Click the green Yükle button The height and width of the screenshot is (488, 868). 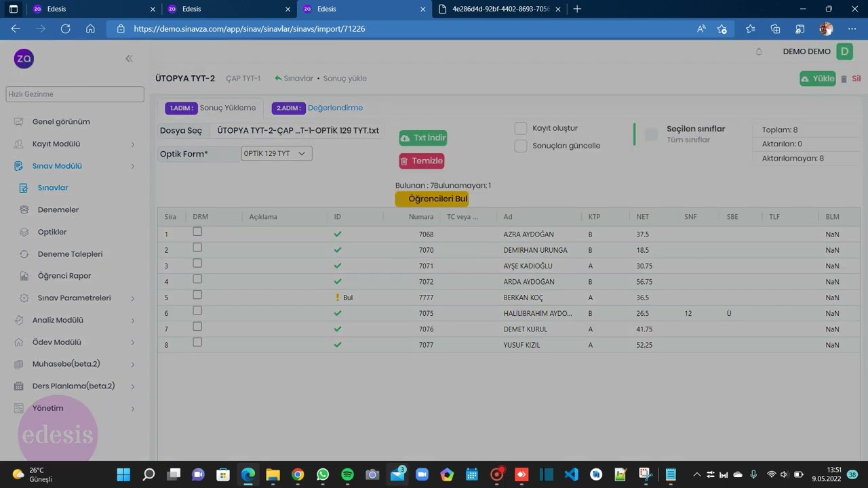(x=818, y=79)
